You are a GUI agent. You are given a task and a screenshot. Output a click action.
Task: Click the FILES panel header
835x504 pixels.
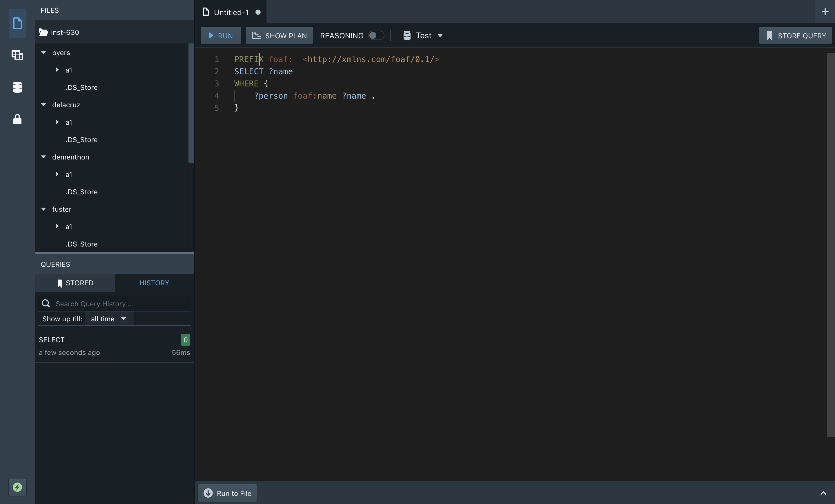pyautogui.click(x=115, y=10)
